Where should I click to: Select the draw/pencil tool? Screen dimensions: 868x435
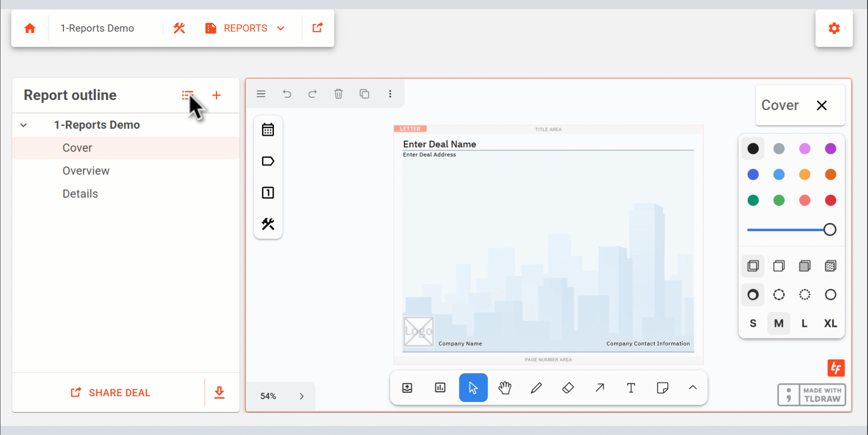click(x=537, y=388)
